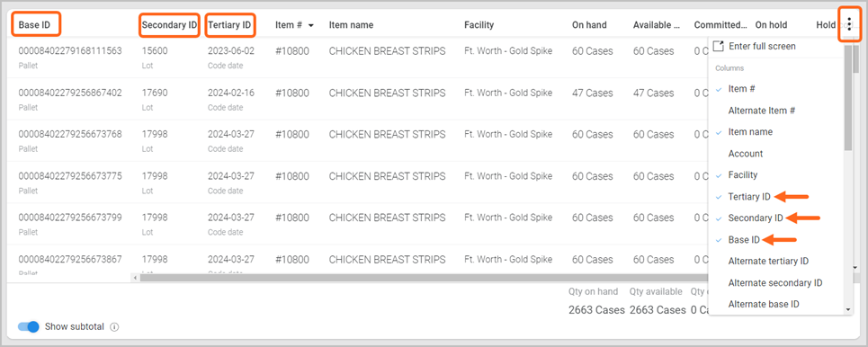This screenshot has width=868, height=347.
Task: Click the Enter full screen icon
Action: coord(718,46)
